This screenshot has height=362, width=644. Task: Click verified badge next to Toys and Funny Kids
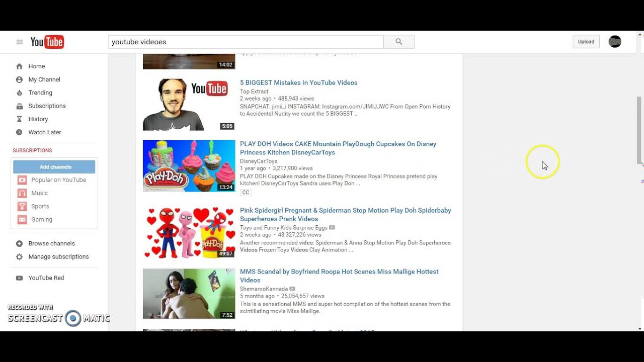[332, 228]
